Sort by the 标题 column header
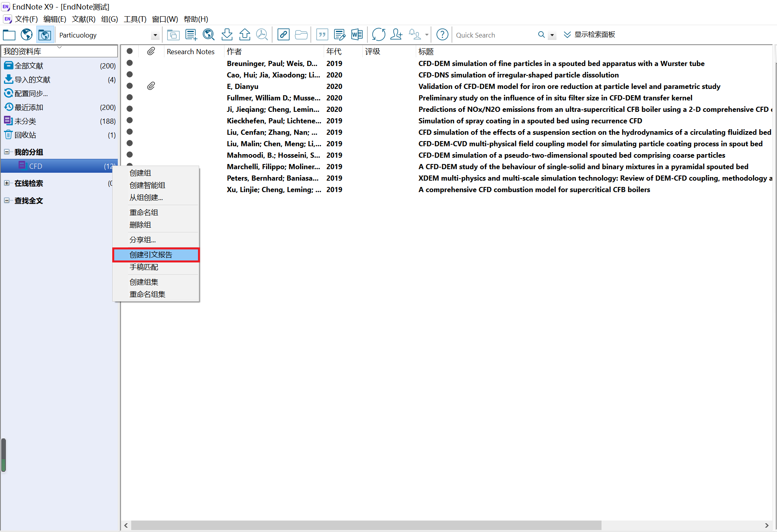The height and width of the screenshot is (532, 777). (594, 51)
